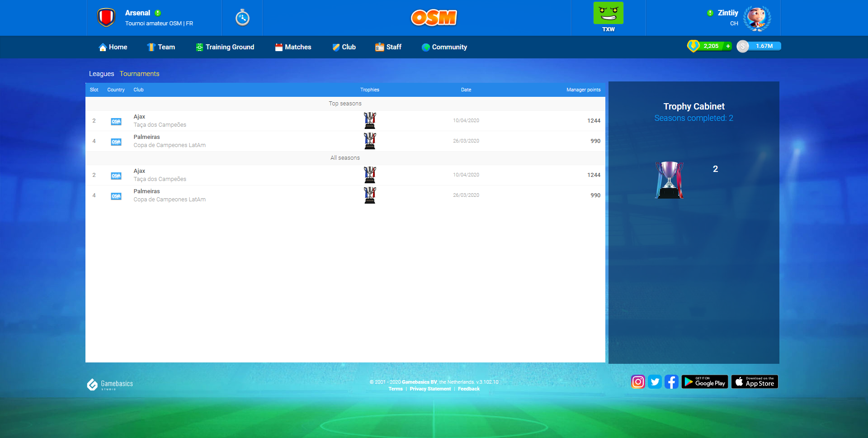Open the Privacy Statement link
868x438 pixels.
coord(430,389)
